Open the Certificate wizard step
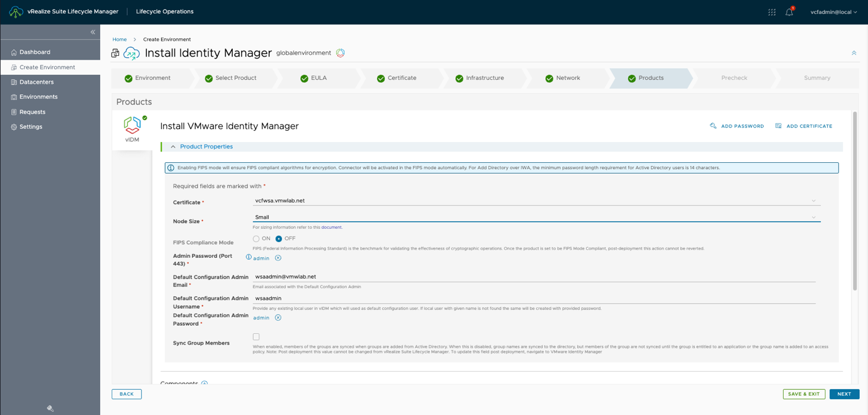868x415 pixels. pos(397,78)
